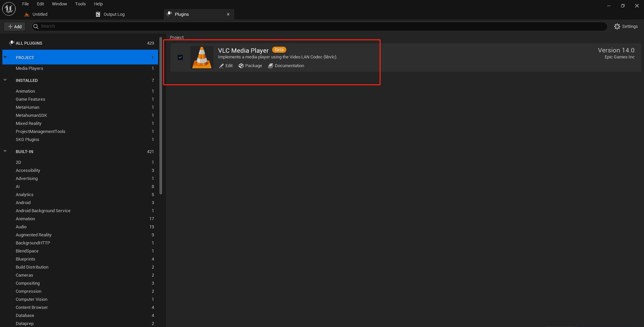Click the VLC cone plugin icon
The height and width of the screenshot is (327, 644).
(x=202, y=57)
